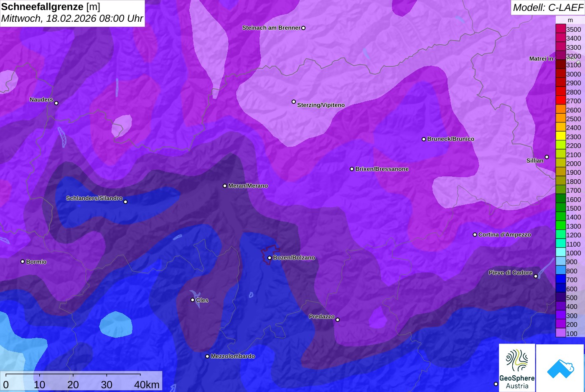Click the Brixen/Bressanone marker dot

(x=352, y=169)
